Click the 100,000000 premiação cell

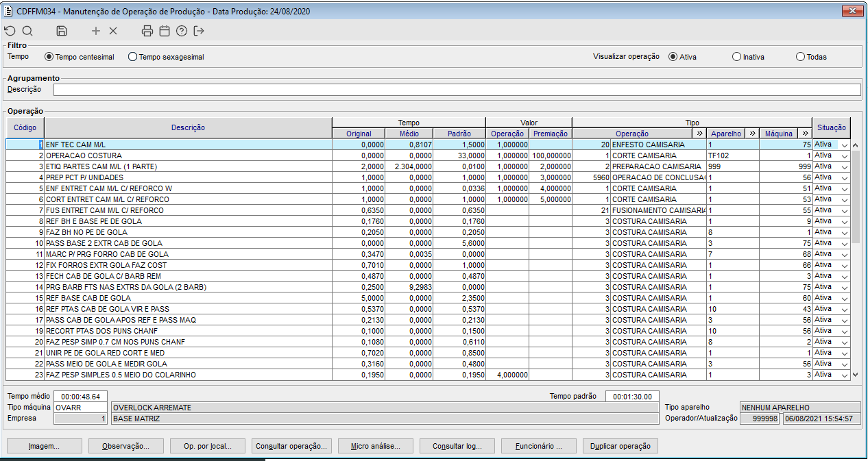click(550, 156)
